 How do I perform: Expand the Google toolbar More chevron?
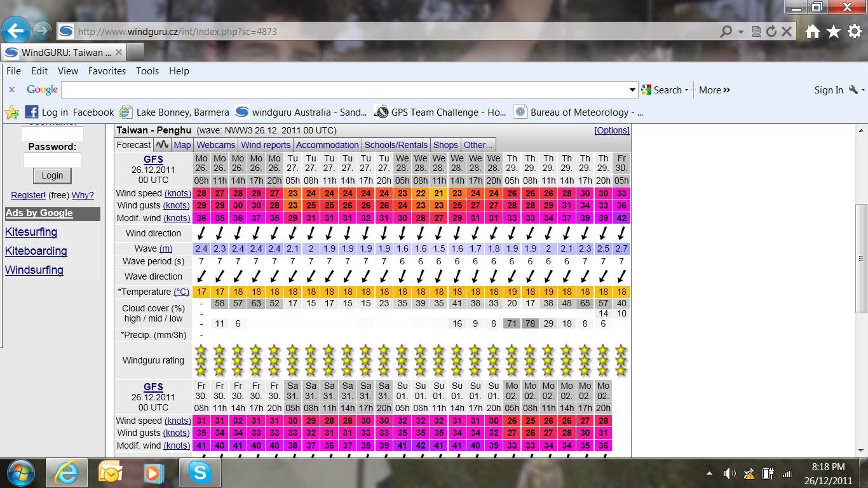[x=714, y=90]
